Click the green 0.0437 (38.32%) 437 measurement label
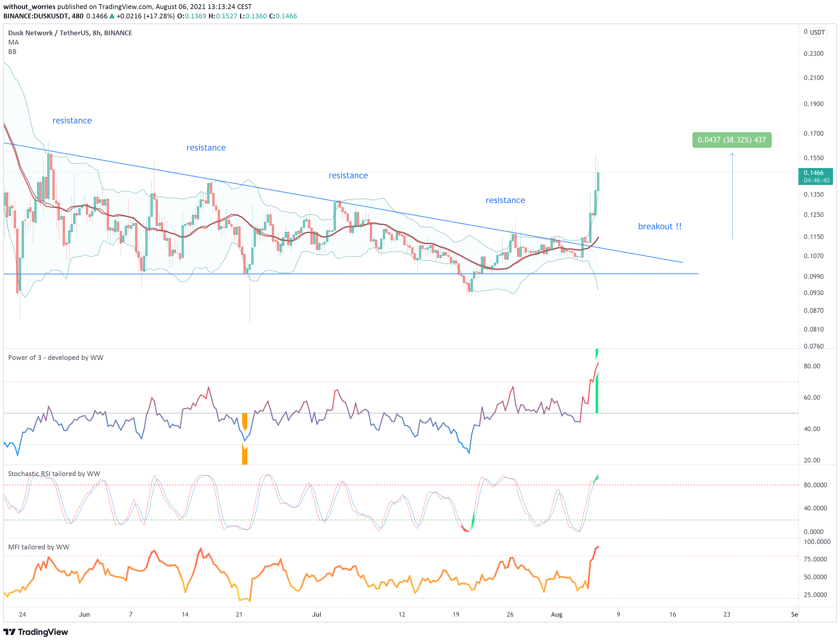 tap(731, 140)
